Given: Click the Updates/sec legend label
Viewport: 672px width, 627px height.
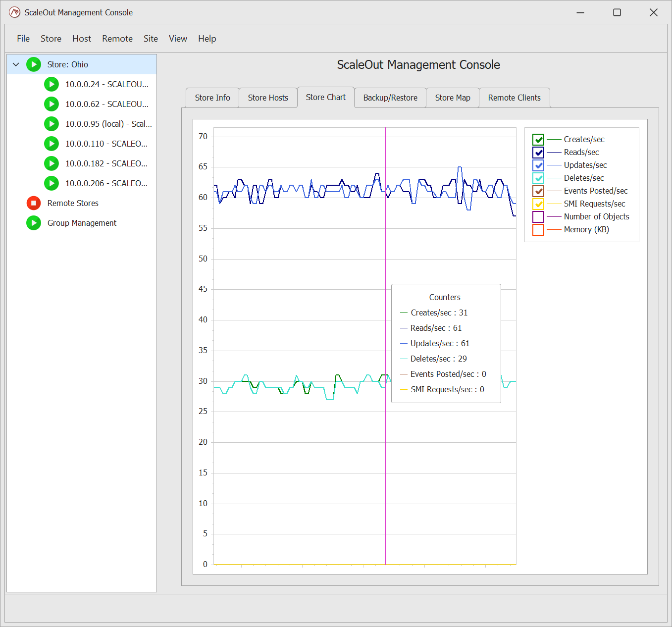Looking at the screenshot, I should (x=585, y=165).
